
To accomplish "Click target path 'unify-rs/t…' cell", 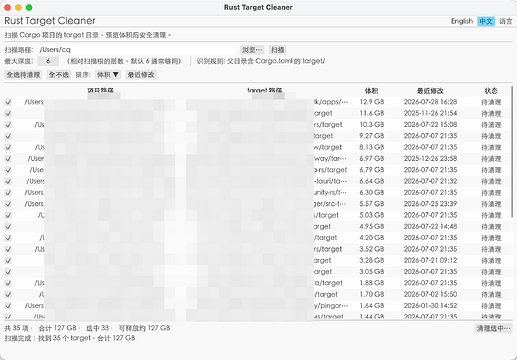I will 330,193.
